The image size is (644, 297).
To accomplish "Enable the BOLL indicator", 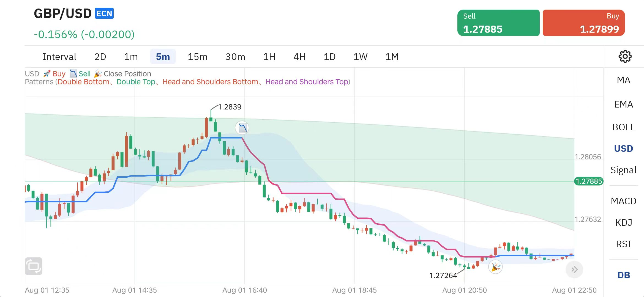I will (x=623, y=127).
